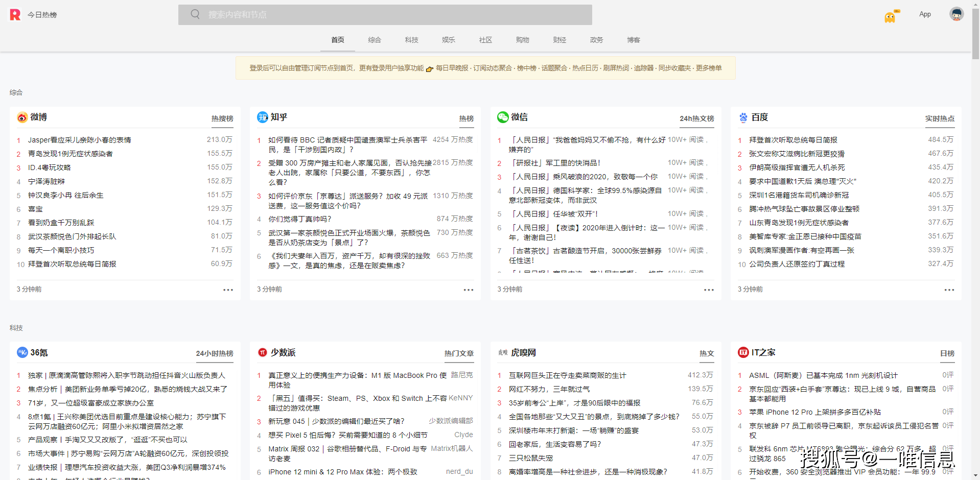Switch to the 政务 tab

[596, 40]
